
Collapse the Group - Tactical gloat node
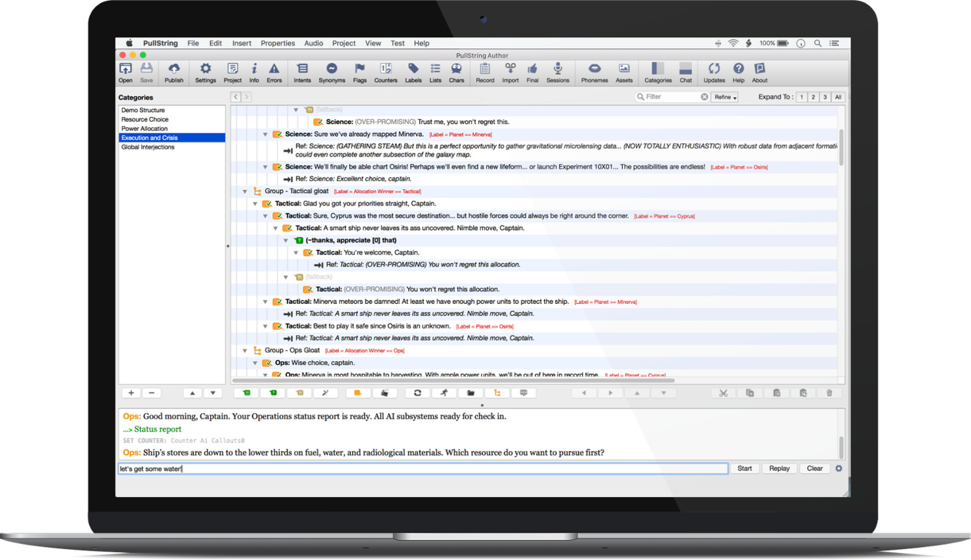click(x=245, y=192)
